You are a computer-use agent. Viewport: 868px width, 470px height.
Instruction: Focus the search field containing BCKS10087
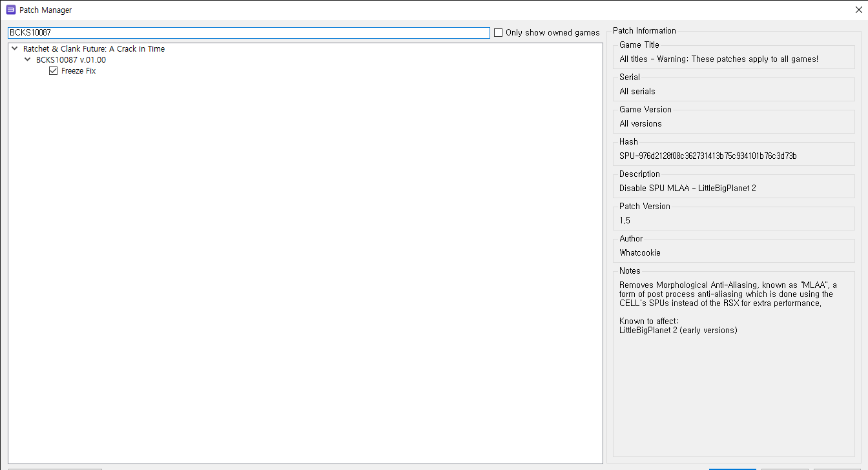(x=249, y=32)
